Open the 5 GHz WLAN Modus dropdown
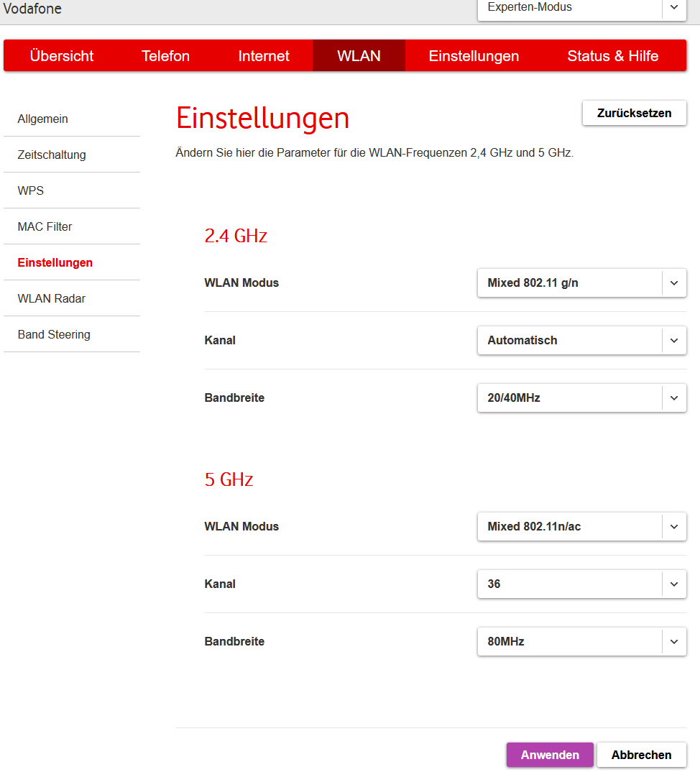Image resolution: width=700 pixels, height=772 pixels. [582, 526]
